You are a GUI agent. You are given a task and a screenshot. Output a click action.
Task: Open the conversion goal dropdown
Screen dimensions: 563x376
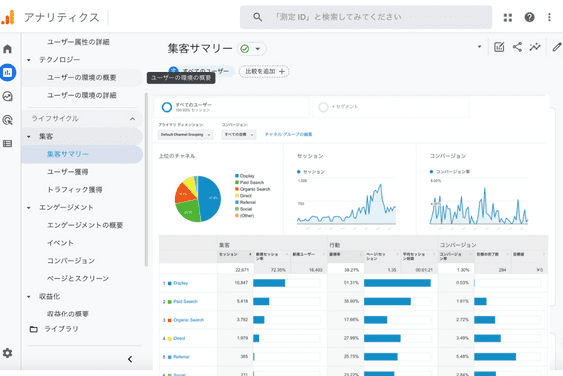pos(238,135)
